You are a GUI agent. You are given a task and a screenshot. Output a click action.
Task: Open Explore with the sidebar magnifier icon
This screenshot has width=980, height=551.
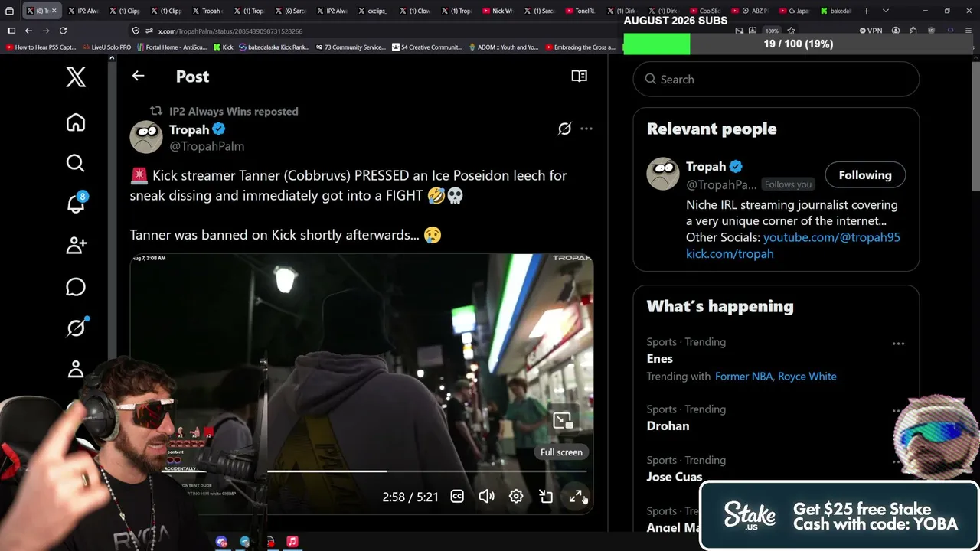[75, 163]
